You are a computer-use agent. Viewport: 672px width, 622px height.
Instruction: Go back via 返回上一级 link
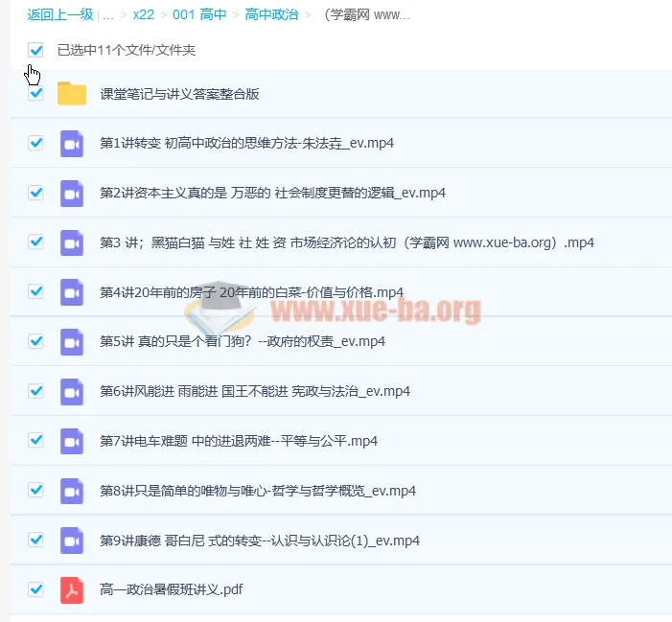coord(60,14)
